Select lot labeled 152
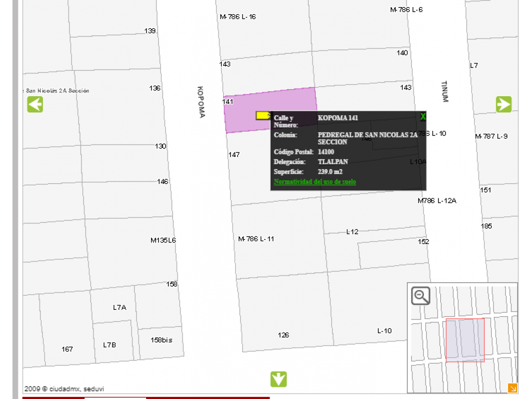This screenshot has height=399, width=532. pos(423,241)
